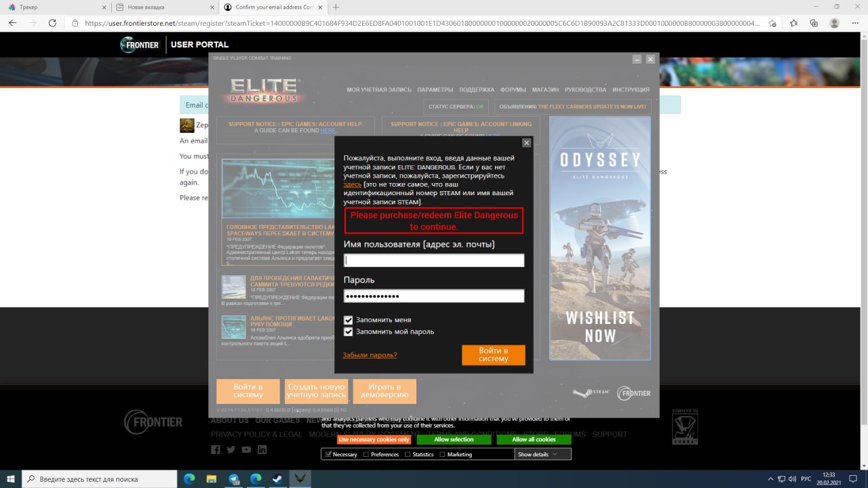Click the 'Allow all cookies' button
Viewport: 868px width, 488px height.
coord(534,439)
